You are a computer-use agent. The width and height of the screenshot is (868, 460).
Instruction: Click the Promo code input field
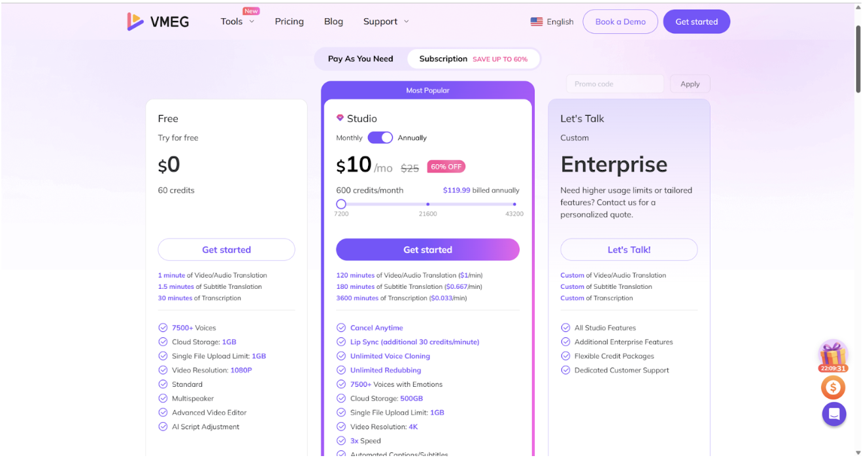coord(614,84)
